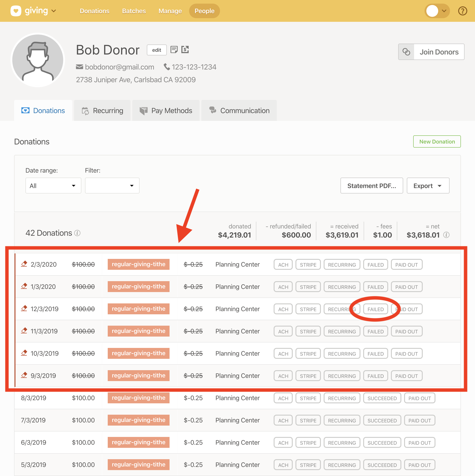Click the notes icon beside Bob Donor
The height and width of the screenshot is (476, 475).
pos(174,50)
